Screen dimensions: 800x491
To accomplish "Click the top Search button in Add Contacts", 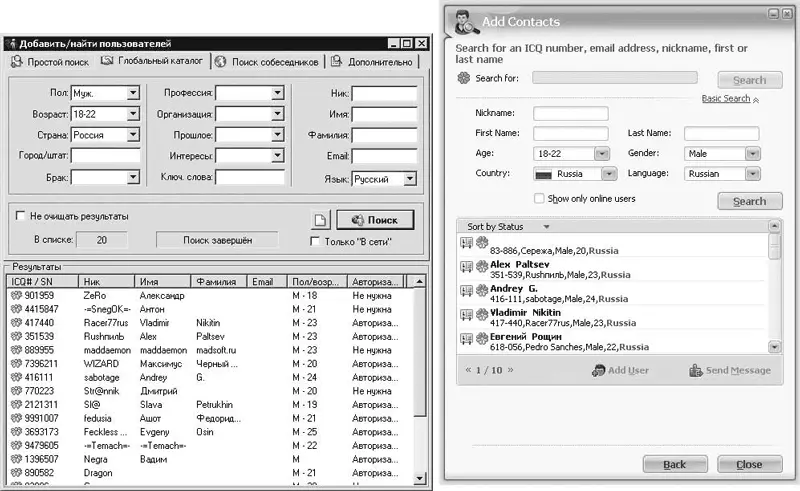I will tap(749, 80).
